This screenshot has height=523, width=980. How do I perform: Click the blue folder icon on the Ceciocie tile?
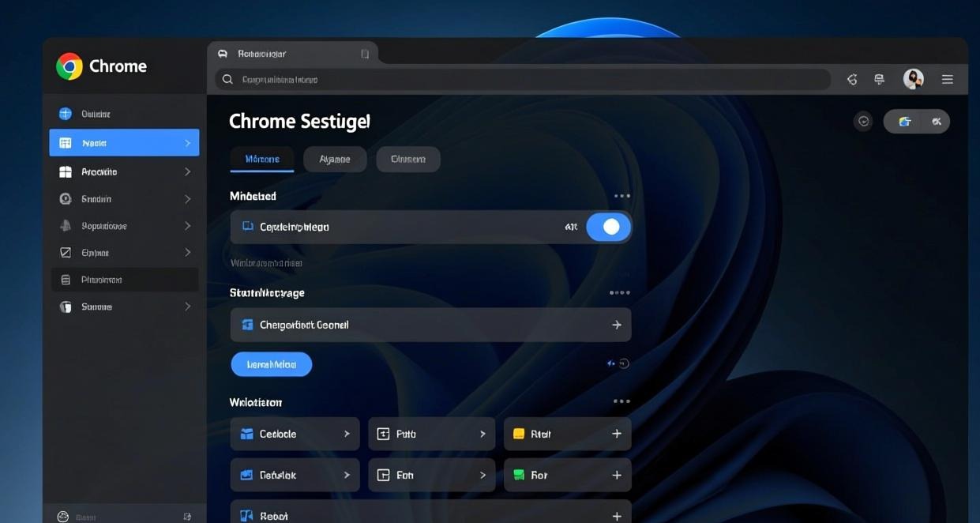click(x=246, y=434)
